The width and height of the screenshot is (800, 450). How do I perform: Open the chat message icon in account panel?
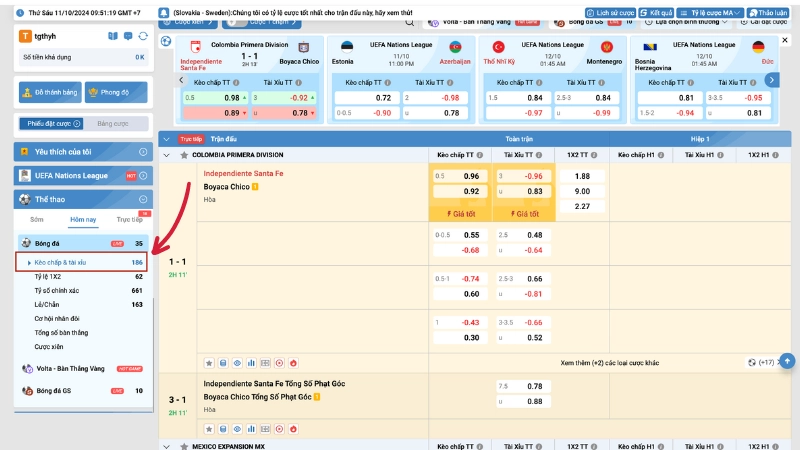pyautogui.click(x=127, y=36)
